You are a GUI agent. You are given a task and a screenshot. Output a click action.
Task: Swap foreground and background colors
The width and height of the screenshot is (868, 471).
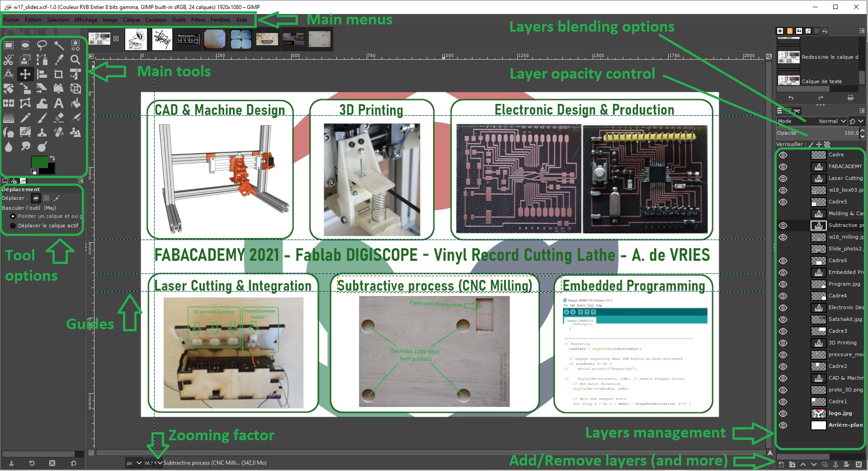click(52, 158)
